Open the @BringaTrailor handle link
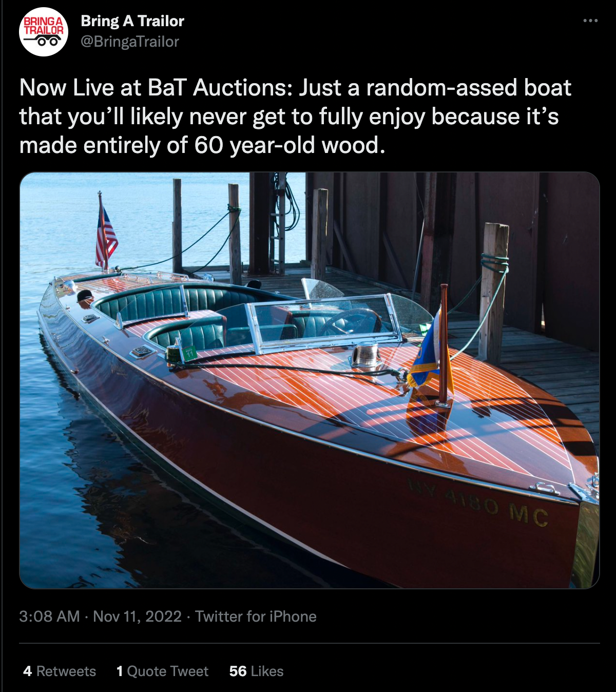Screen dimensions: 616x692 tap(130, 42)
